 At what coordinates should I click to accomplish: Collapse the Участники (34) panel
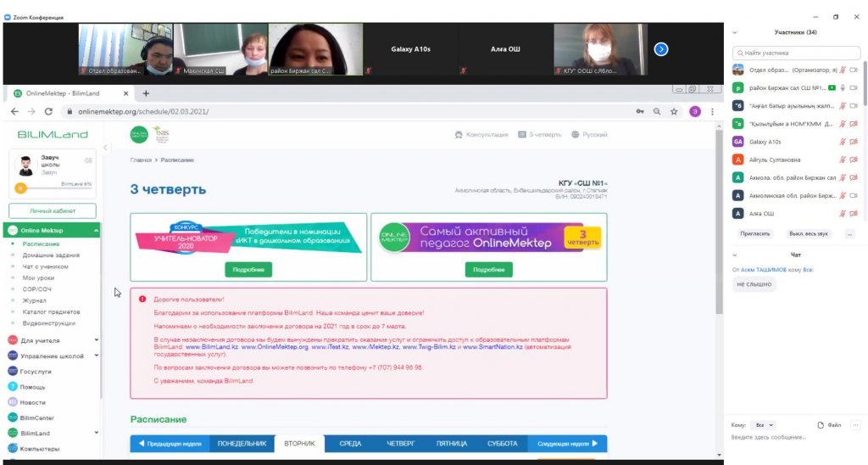click(735, 33)
